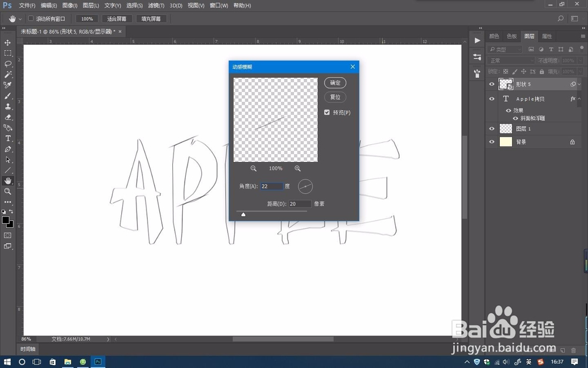This screenshot has height=368, width=588.
Task: Select the Pen tool
Action: [8, 149]
